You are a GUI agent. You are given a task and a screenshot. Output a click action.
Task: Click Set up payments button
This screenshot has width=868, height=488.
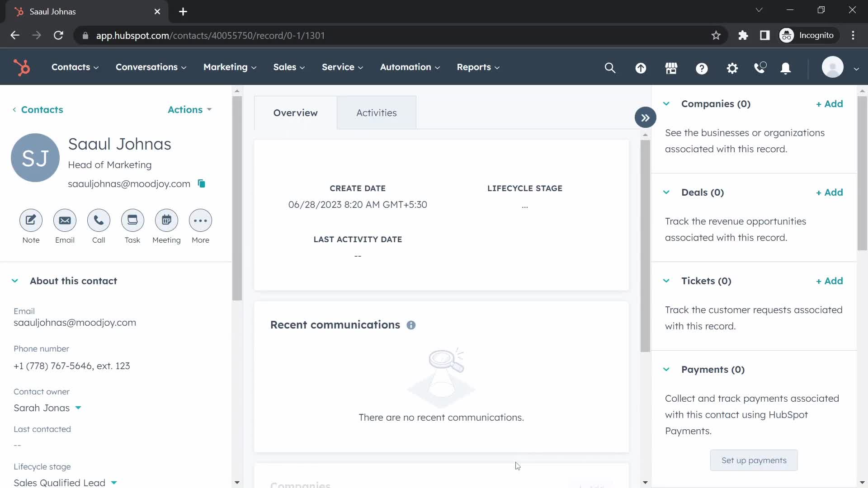pos(754,460)
